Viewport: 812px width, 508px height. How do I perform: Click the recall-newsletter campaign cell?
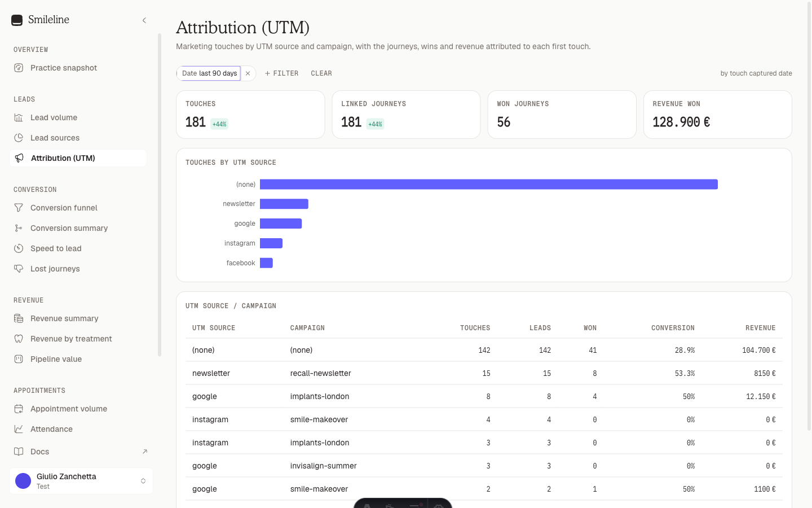(x=321, y=373)
